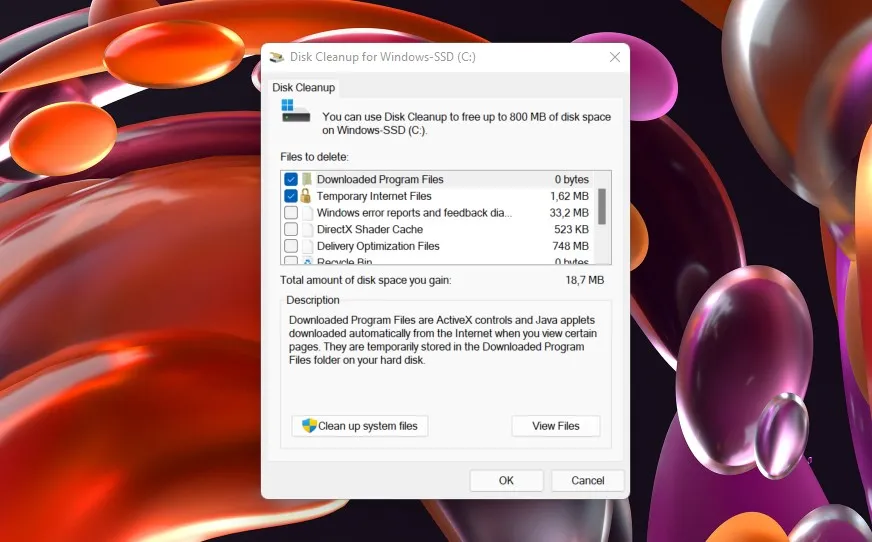Viewport: 872px width, 542px height.
Task: Select the Disk Cleanup tab
Action: click(x=304, y=88)
